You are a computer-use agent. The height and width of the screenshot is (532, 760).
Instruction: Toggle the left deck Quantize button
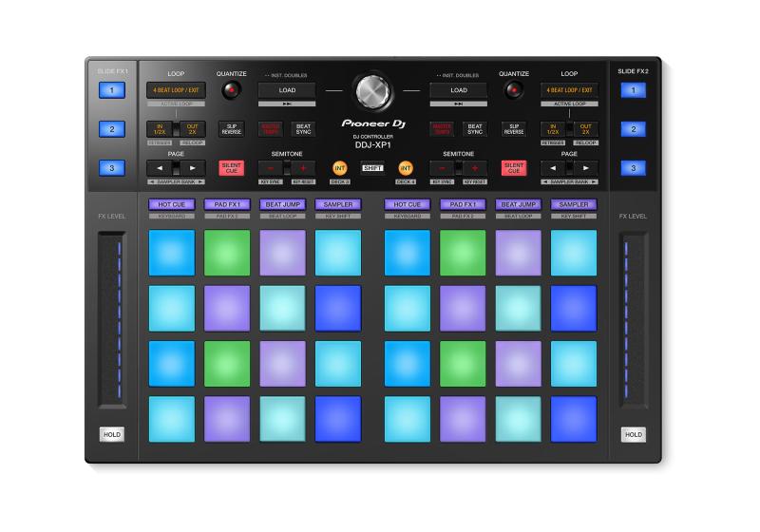tap(231, 90)
